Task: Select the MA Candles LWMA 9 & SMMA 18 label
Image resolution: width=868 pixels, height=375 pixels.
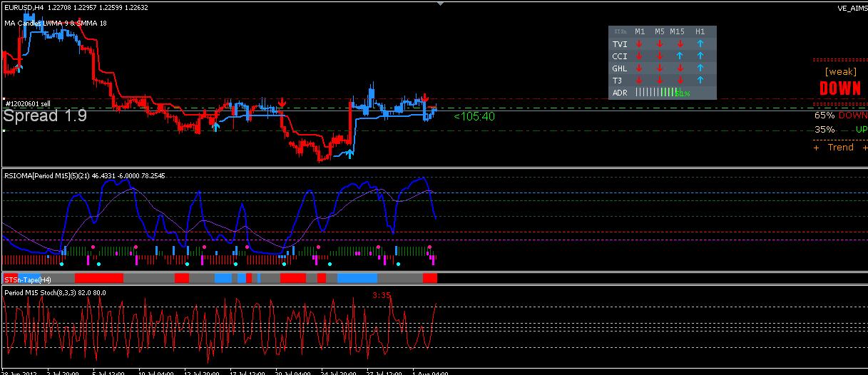Action: 56,23
